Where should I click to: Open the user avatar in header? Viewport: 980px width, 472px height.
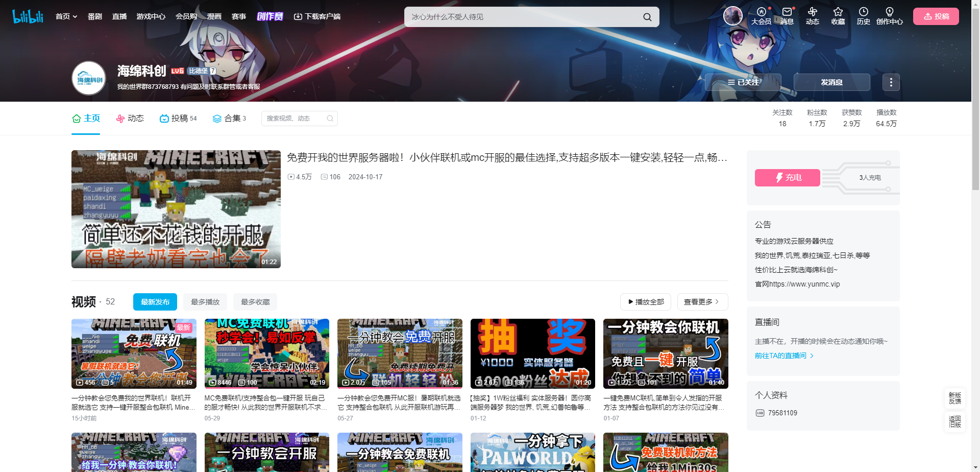(733, 16)
